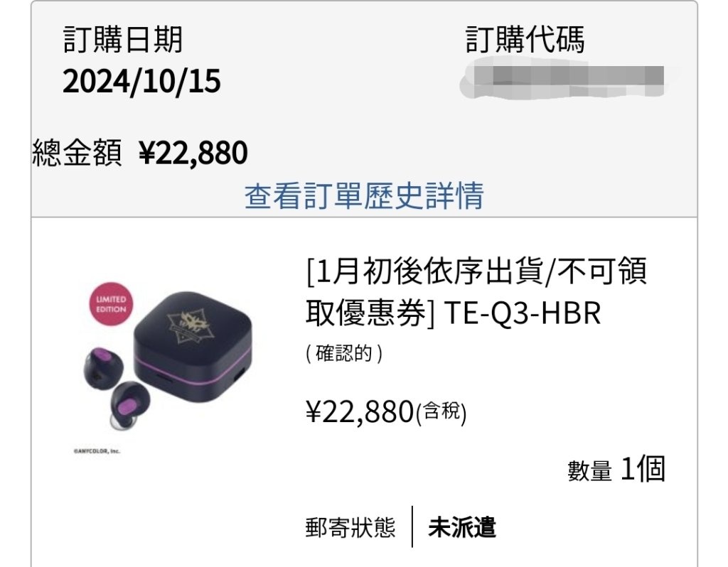Click the 訂購日期 heading

122,40
